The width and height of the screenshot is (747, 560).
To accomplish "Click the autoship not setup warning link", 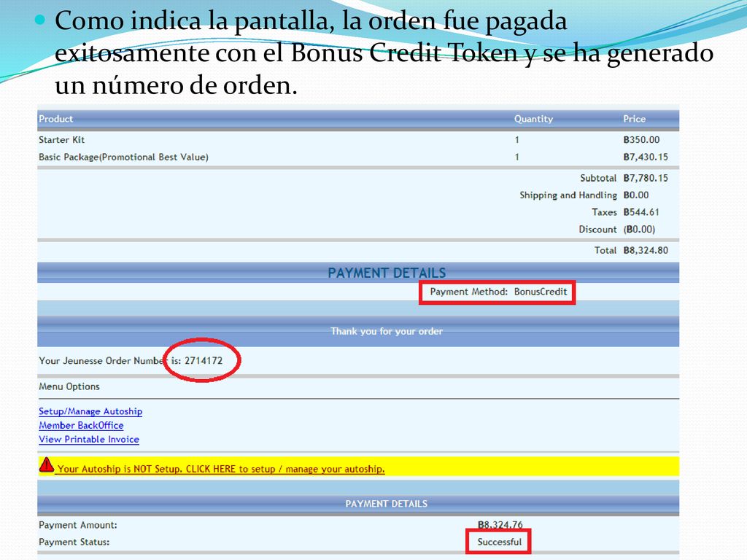I will click(221, 469).
